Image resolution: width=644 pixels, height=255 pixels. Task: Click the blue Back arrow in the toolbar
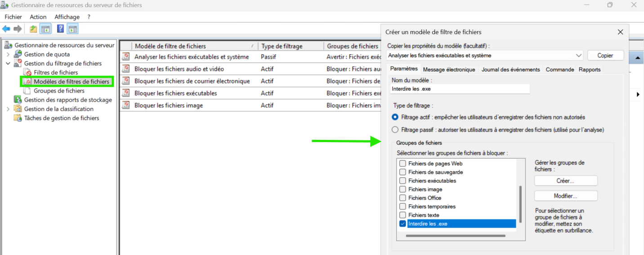6,29
